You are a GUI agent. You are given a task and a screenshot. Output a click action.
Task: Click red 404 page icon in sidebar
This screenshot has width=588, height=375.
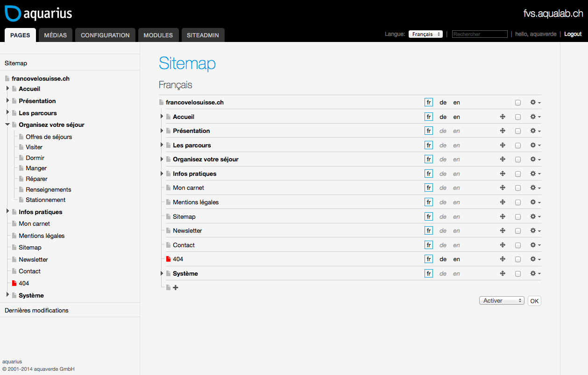point(14,284)
